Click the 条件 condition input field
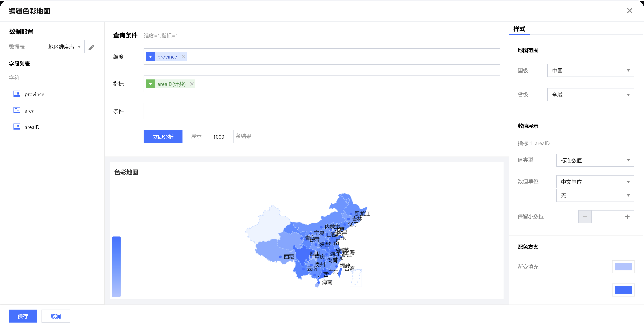Image resolution: width=644 pixels, height=326 pixels. pos(321,111)
